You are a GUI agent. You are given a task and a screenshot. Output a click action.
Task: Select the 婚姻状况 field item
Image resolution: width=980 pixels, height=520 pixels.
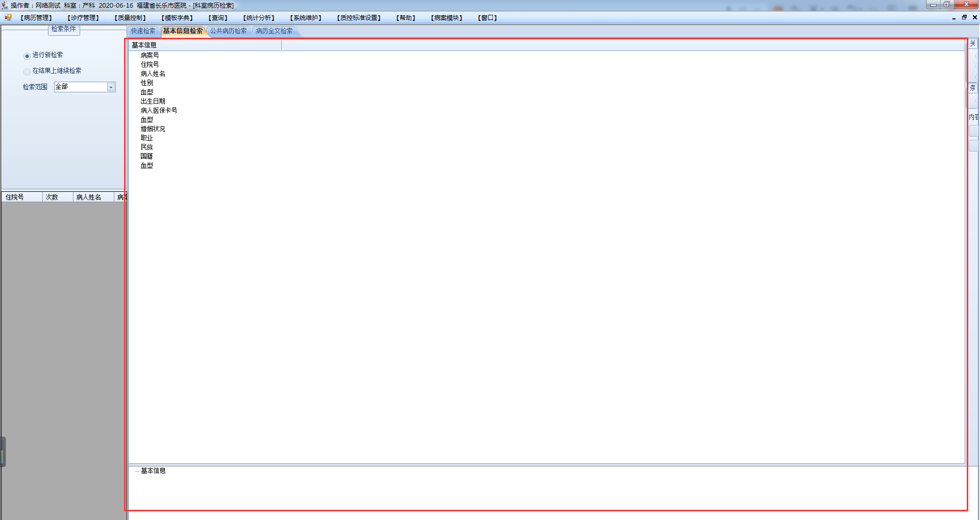[153, 129]
